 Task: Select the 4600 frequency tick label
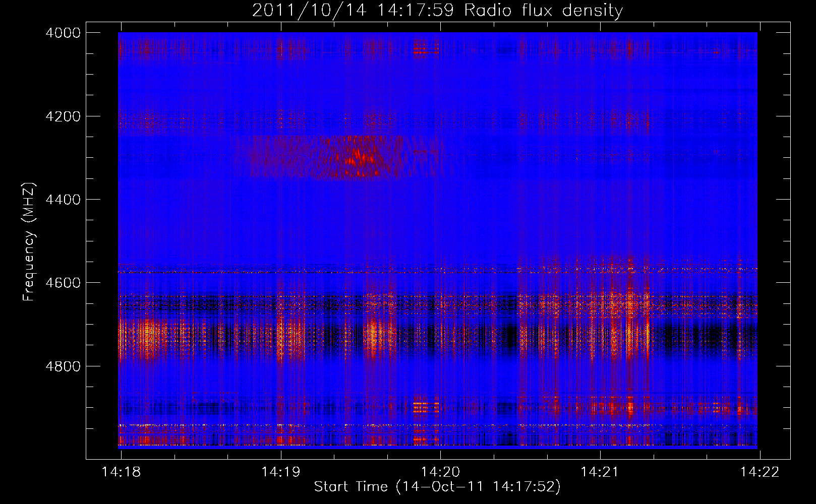[x=63, y=283]
